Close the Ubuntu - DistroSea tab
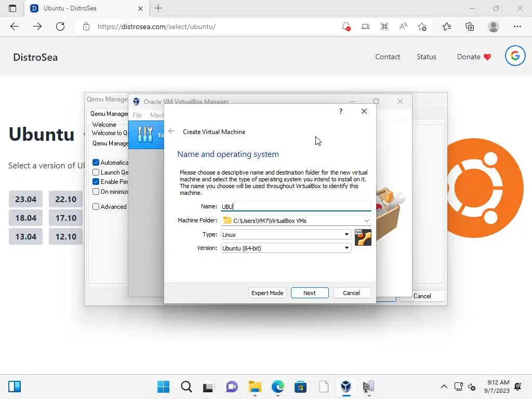 pos(140,8)
